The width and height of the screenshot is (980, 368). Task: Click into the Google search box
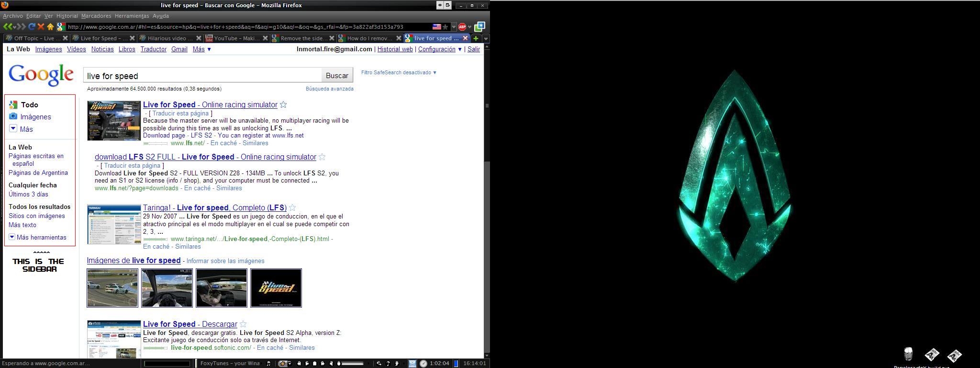pos(203,76)
